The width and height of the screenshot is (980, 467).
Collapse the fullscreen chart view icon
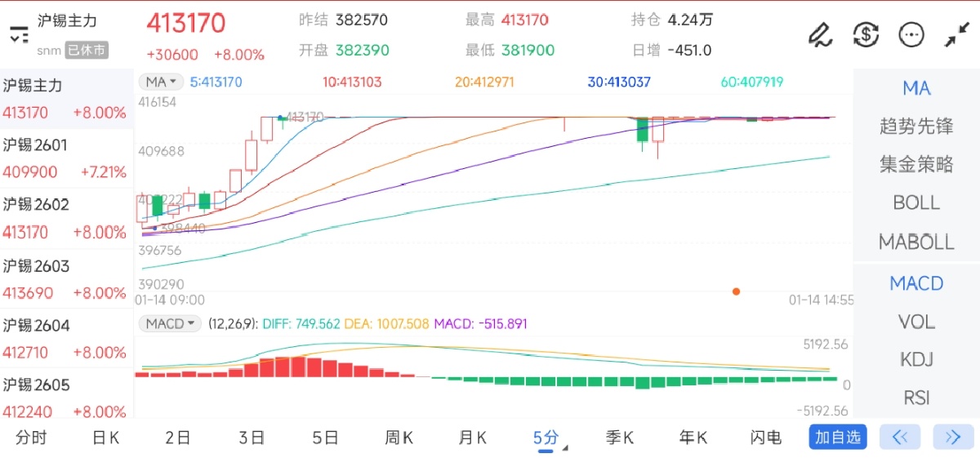pyautogui.click(x=955, y=34)
